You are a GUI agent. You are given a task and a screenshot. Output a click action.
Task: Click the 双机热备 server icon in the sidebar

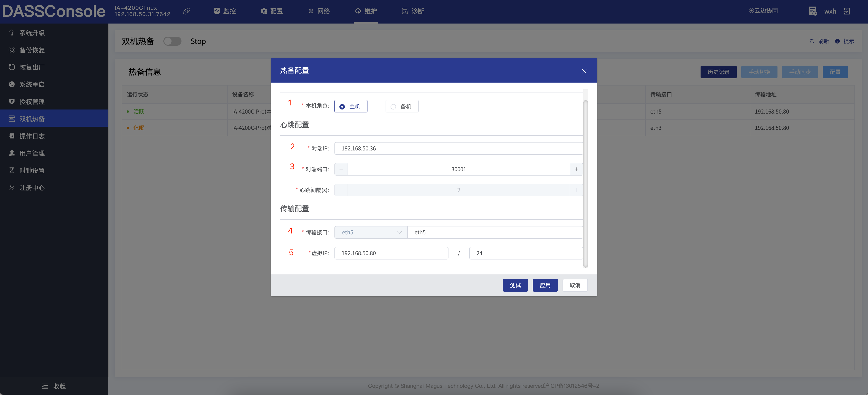click(x=12, y=119)
